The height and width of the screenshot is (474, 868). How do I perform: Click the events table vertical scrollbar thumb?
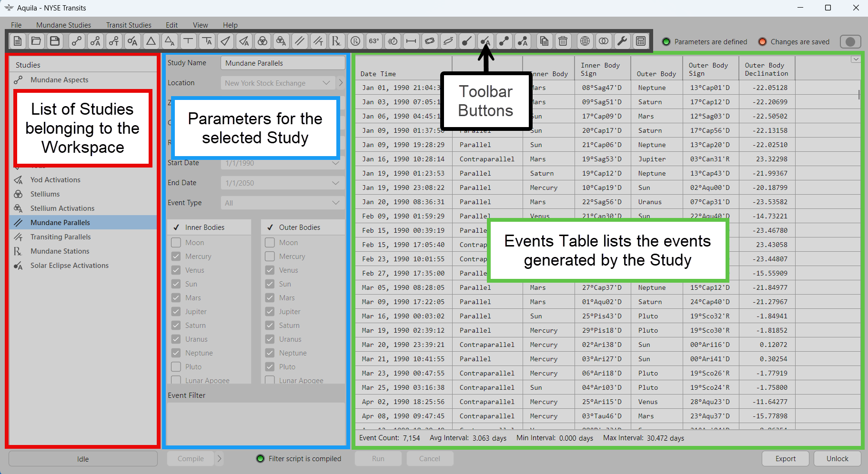click(x=859, y=94)
